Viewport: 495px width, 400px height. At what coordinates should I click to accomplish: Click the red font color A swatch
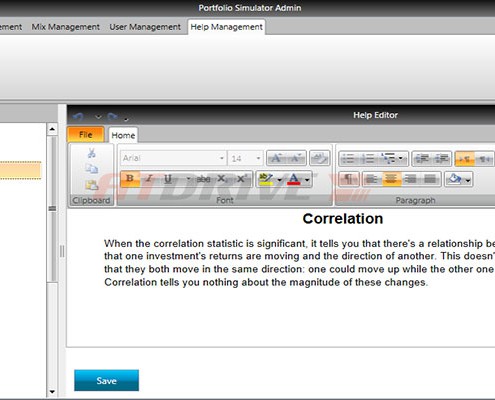(293, 179)
